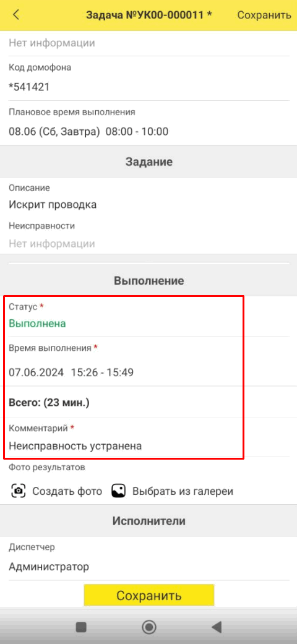The width and height of the screenshot is (297, 644).
Task: Tap the Описание text Искрит проводка
Action: (53, 205)
